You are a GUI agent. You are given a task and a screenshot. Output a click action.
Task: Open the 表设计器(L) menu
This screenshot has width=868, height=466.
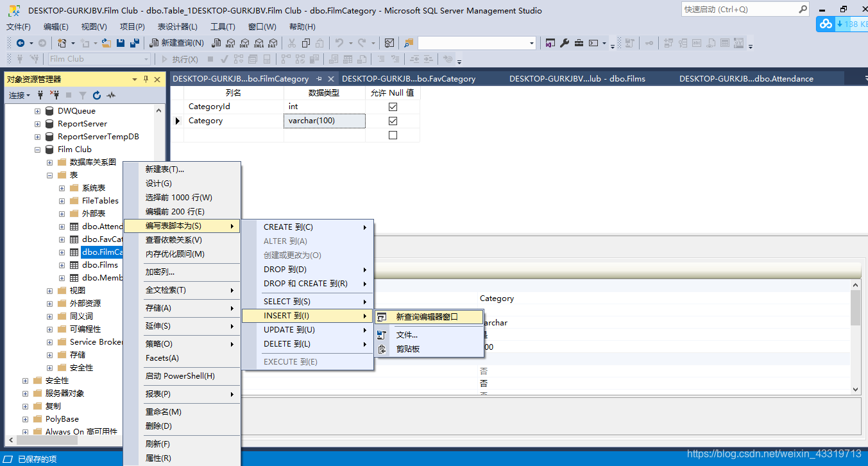tap(178, 26)
